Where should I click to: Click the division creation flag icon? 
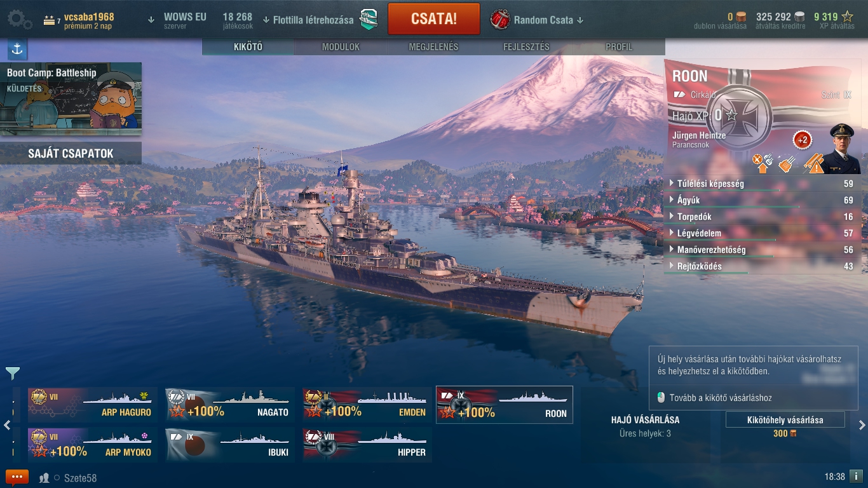pos(369,20)
